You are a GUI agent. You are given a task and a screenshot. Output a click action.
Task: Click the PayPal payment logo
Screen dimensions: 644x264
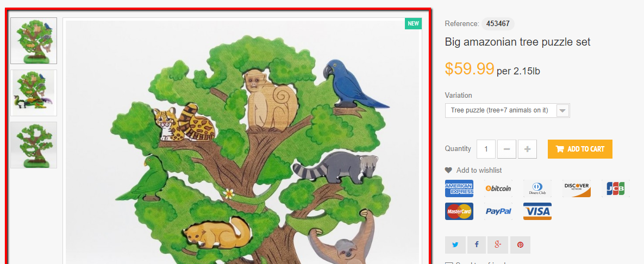click(x=498, y=211)
